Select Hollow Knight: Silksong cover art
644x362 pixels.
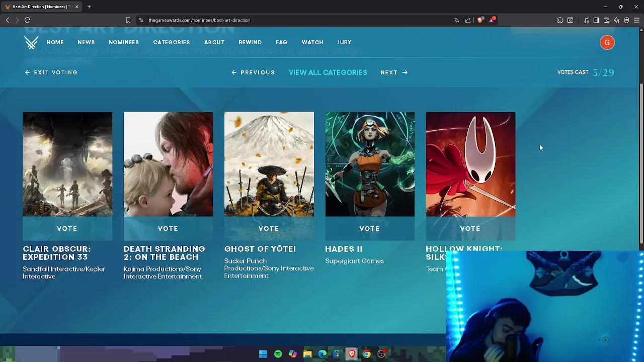[470, 164]
